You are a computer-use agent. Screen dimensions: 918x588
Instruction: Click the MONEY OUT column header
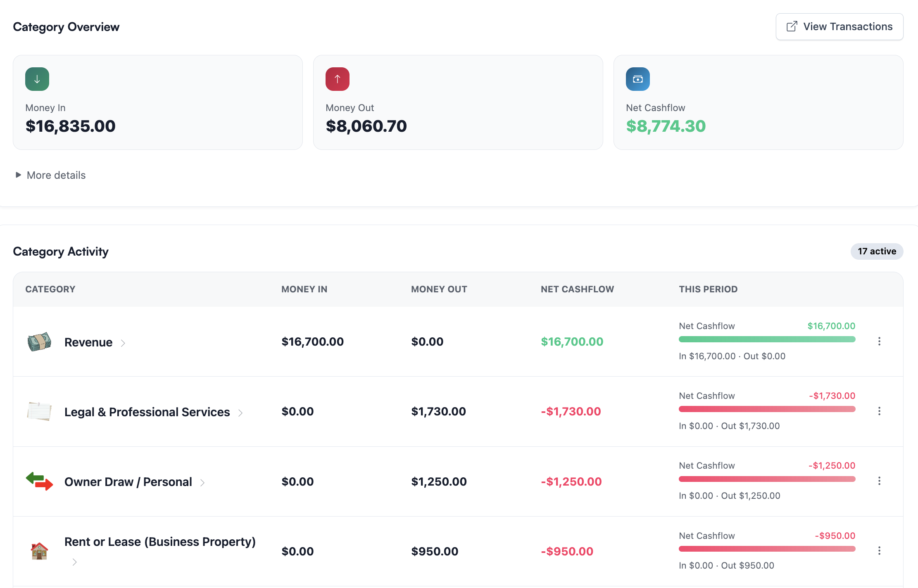(x=439, y=289)
